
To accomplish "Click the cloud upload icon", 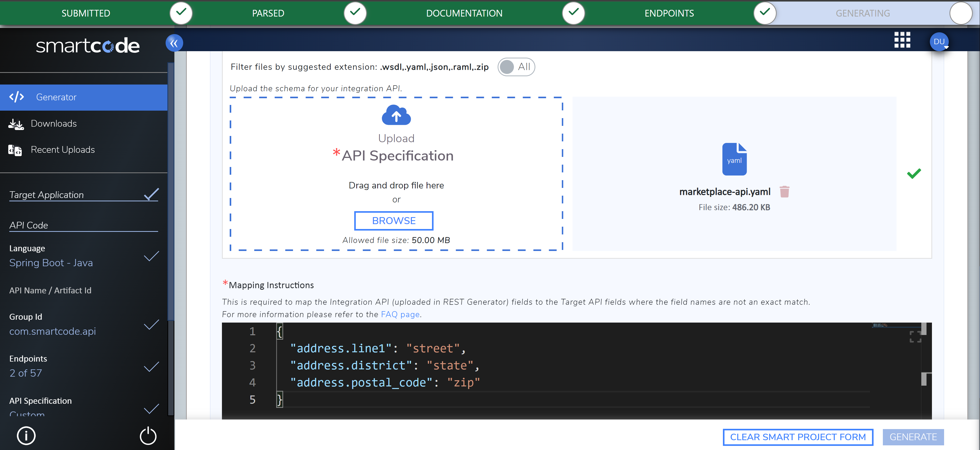I will (396, 115).
